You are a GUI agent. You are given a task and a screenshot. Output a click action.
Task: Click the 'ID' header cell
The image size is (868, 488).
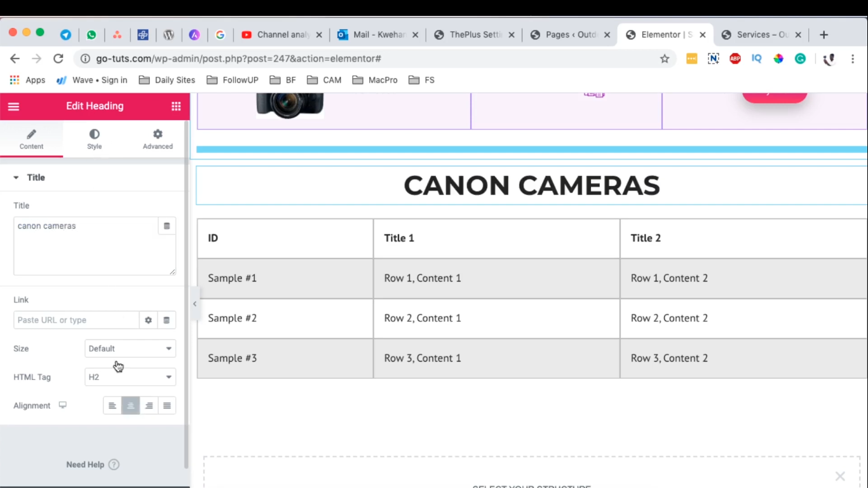point(285,238)
